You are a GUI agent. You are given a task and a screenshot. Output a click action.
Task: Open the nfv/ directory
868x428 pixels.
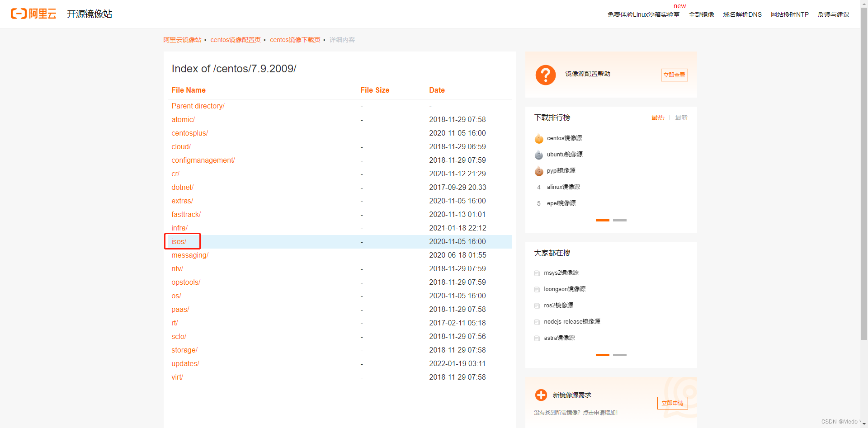(x=177, y=268)
